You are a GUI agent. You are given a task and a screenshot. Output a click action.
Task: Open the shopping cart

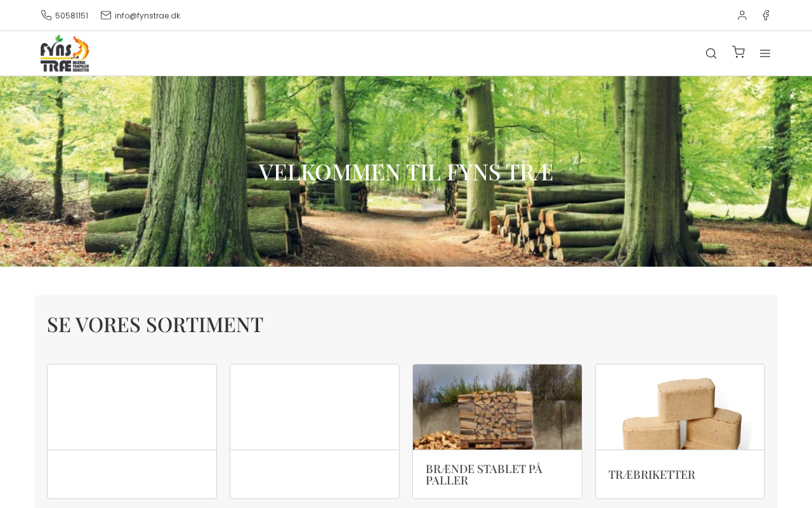[x=738, y=52]
